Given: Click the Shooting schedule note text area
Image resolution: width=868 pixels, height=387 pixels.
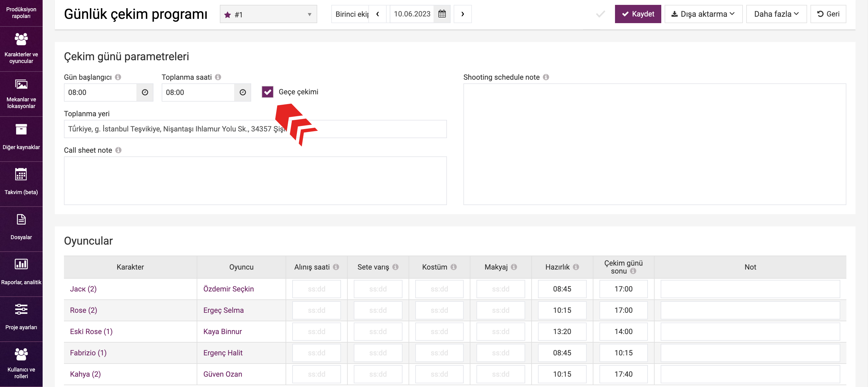Looking at the screenshot, I should coord(654,144).
